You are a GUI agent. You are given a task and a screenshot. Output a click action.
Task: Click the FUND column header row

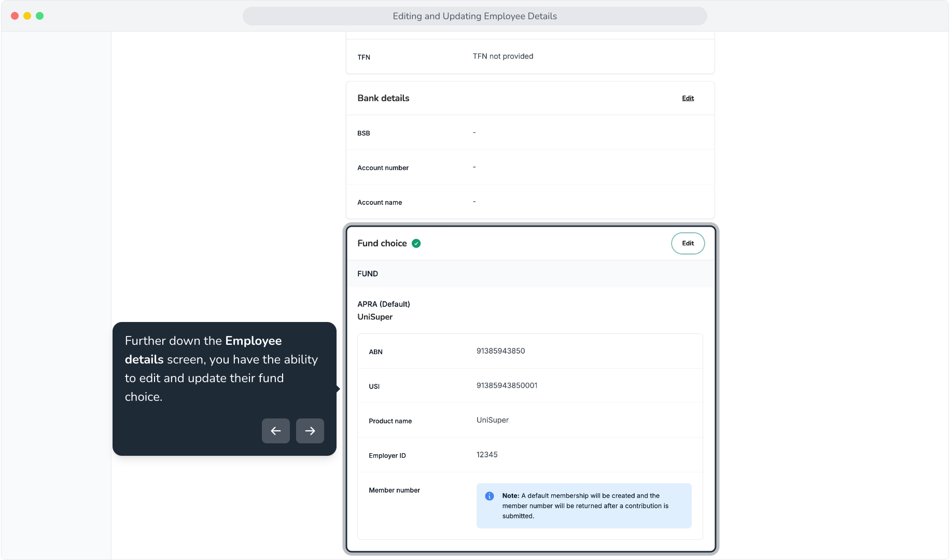tap(530, 274)
